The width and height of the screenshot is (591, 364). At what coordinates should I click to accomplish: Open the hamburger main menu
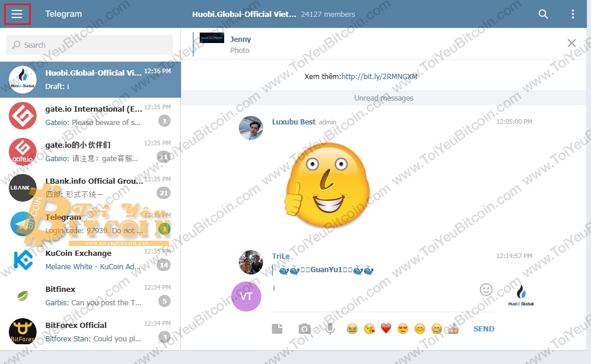pos(17,14)
